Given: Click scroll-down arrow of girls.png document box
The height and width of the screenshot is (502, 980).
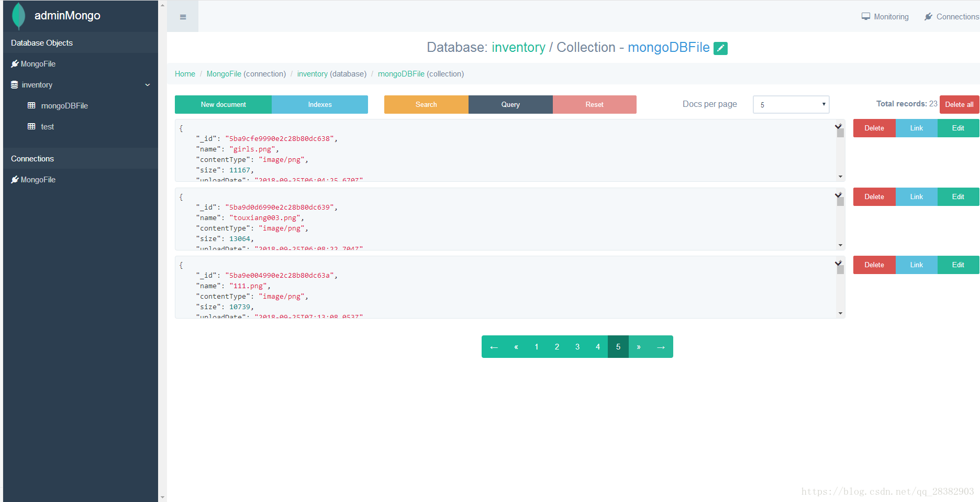Looking at the screenshot, I should [x=840, y=177].
